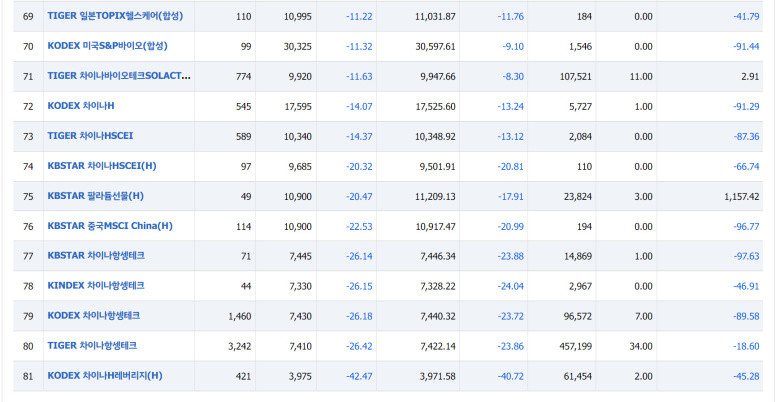Select rank number 69 cell
Viewport: 780px width, 402px height.
(x=28, y=16)
